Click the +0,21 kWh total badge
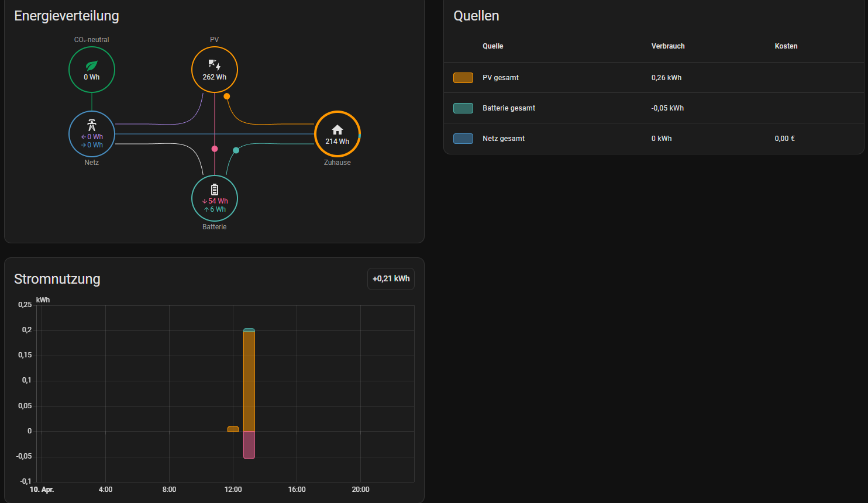Screen dimensions: 868x503 391,279
